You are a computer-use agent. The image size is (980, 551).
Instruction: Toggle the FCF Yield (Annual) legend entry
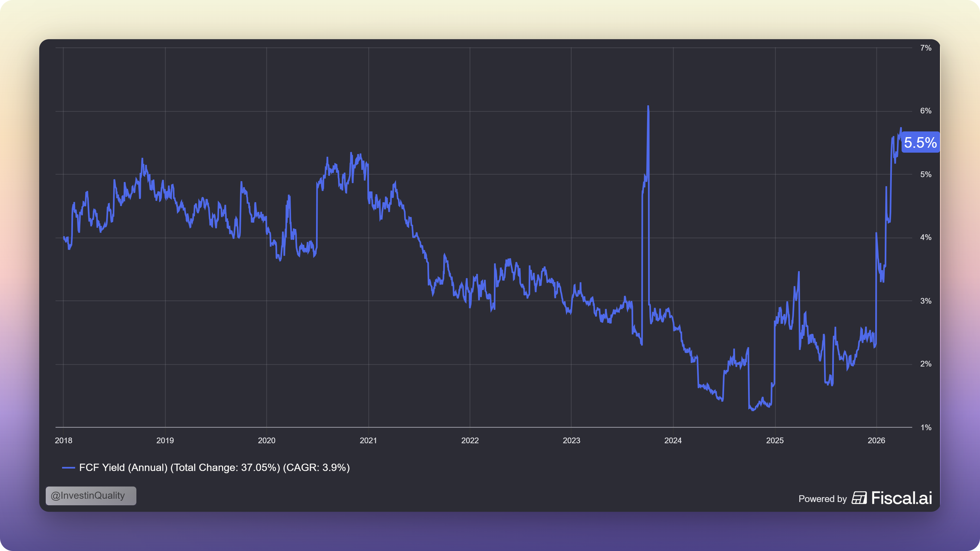tap(214, 468)
